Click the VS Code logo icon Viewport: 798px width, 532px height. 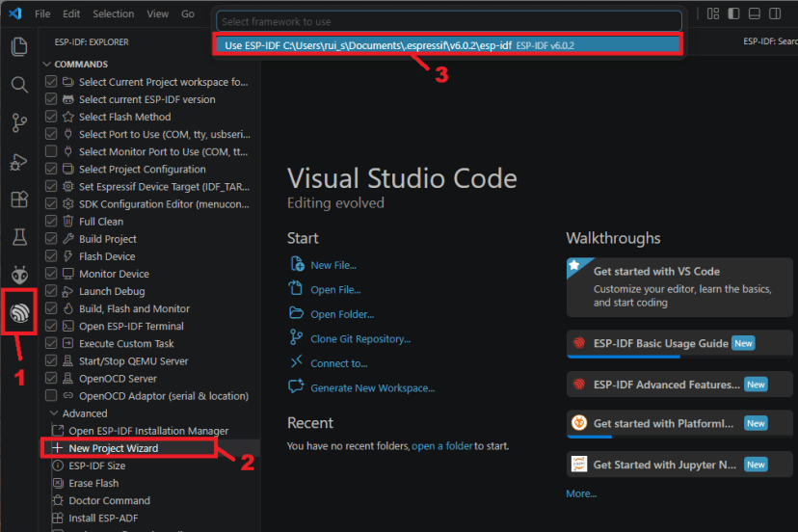pos(15,13)
